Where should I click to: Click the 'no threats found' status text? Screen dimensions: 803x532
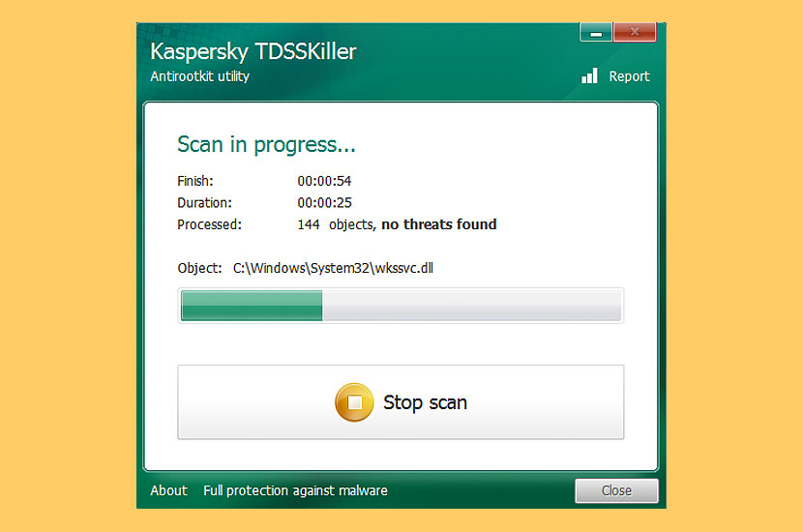439,224
